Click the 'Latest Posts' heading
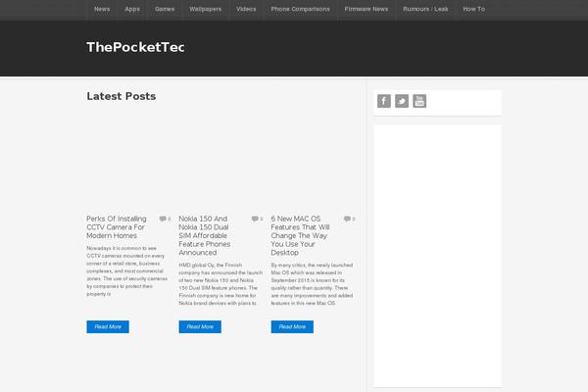Screen dimensions: 588x392 [122, 96]
